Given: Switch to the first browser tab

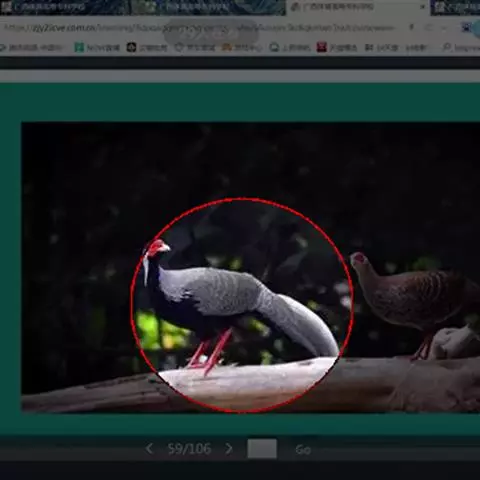Looking at the screenshot, I should pyautogui.click(x=63, y=7).
